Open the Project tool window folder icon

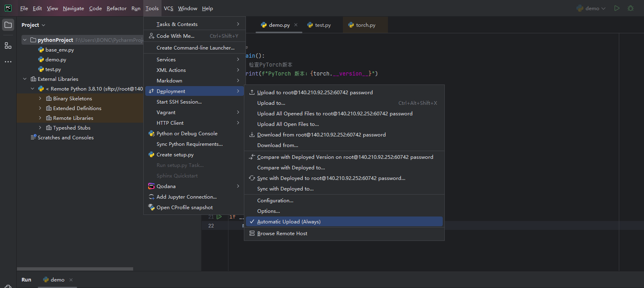(x=8, y=25)
